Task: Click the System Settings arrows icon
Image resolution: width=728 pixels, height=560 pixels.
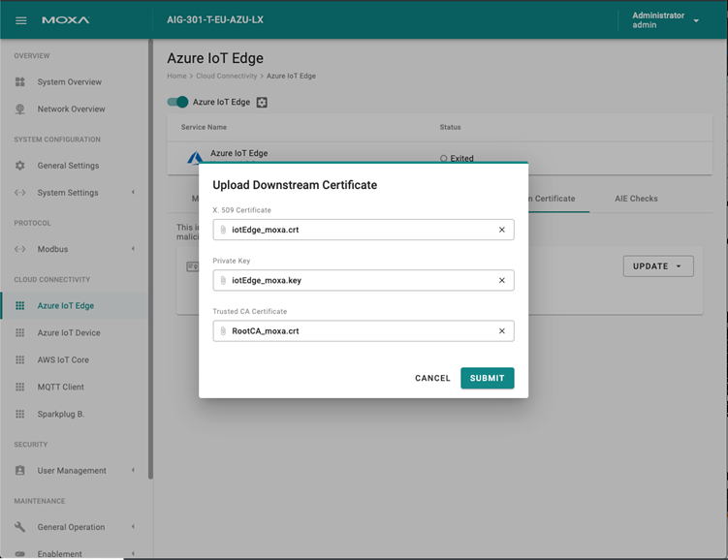Action: [x=20, y=193]
